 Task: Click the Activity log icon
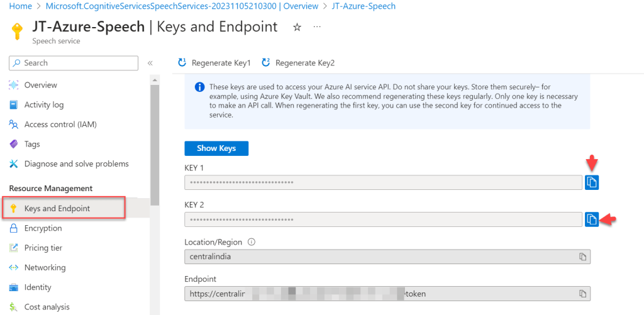(x=14, y=105)
